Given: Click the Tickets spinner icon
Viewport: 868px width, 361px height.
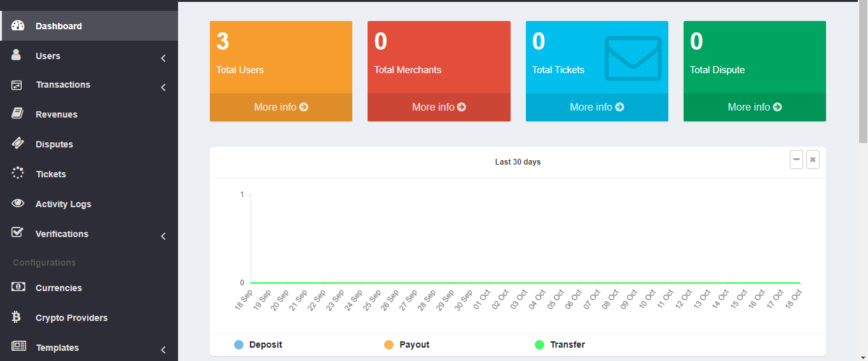Looking at the screenshot, I should click(18, 173).
